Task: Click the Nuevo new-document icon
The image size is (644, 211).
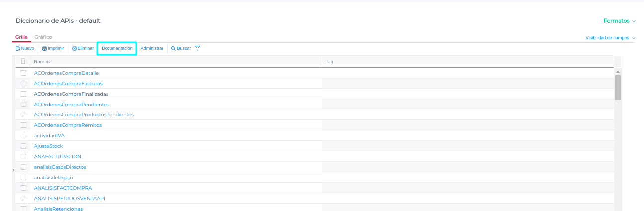Action: click(18, 49)
